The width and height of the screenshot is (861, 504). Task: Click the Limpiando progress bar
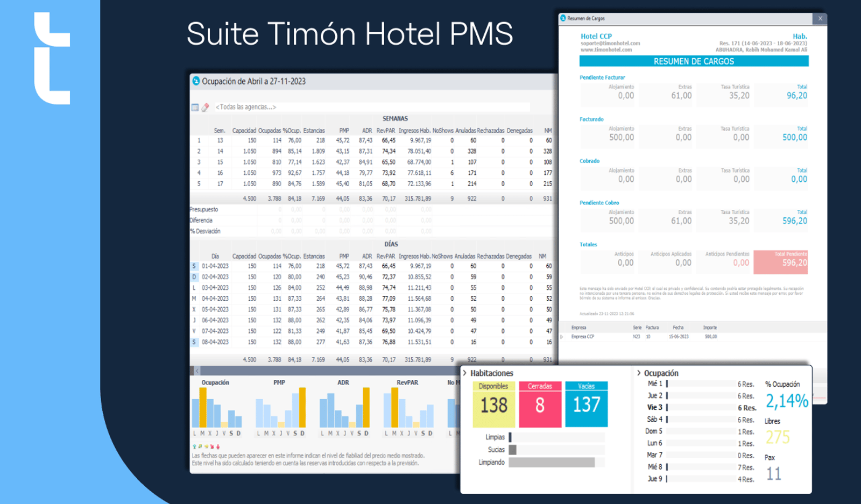(x=556, y=463)
